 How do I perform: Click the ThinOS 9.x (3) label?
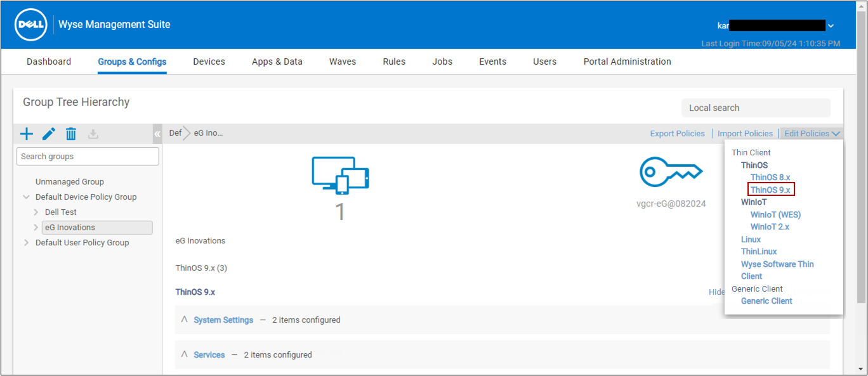pos(201,268)
